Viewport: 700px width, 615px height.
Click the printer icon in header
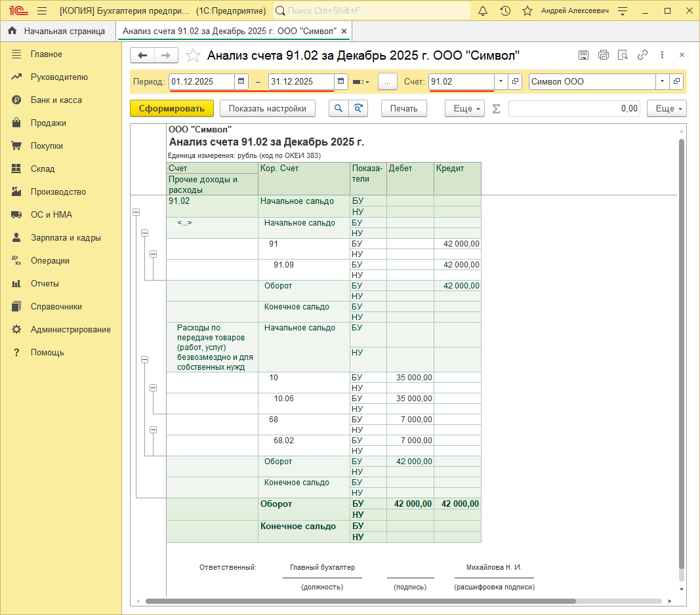pos(604,55)
